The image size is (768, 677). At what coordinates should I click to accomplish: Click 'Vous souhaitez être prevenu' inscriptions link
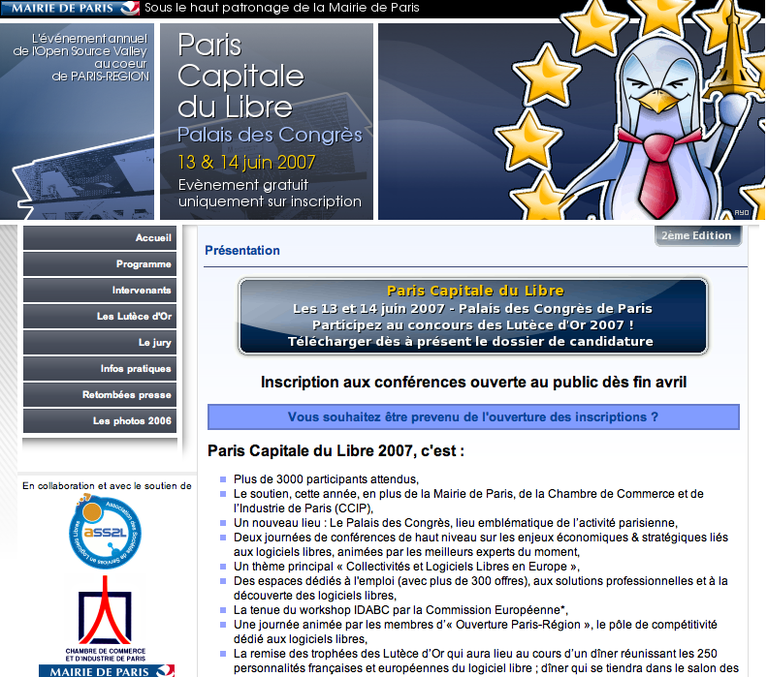473,417
